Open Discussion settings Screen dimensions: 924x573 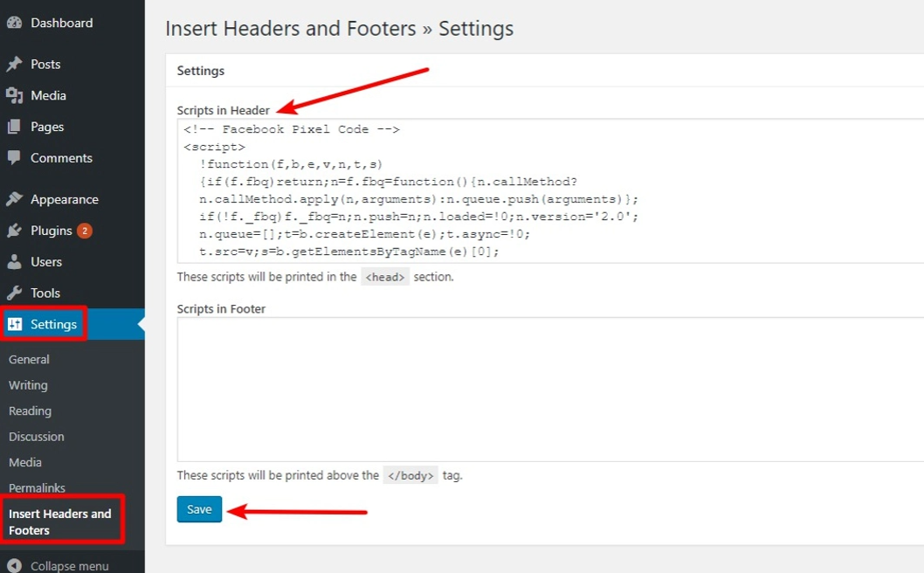pos(36,437)
